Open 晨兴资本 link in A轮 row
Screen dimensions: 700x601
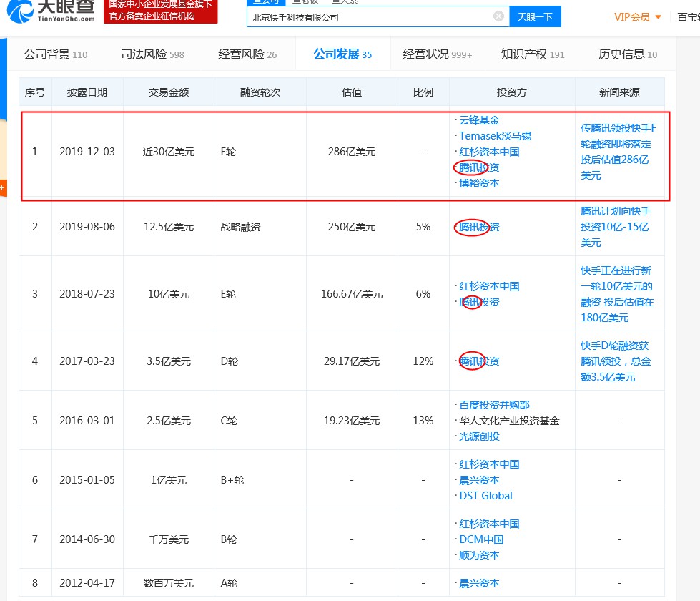pos(479,583)
